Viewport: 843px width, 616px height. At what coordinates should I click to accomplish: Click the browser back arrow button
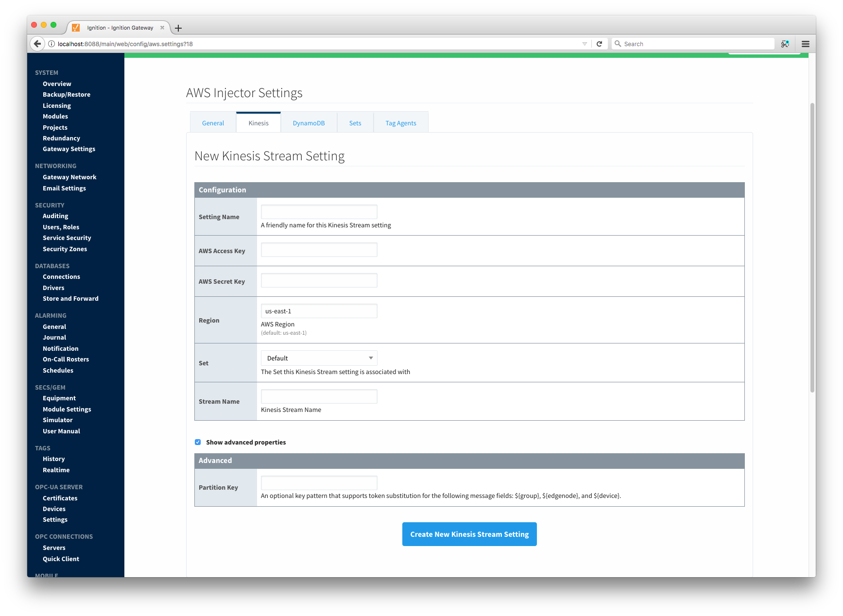coord(37,44)
